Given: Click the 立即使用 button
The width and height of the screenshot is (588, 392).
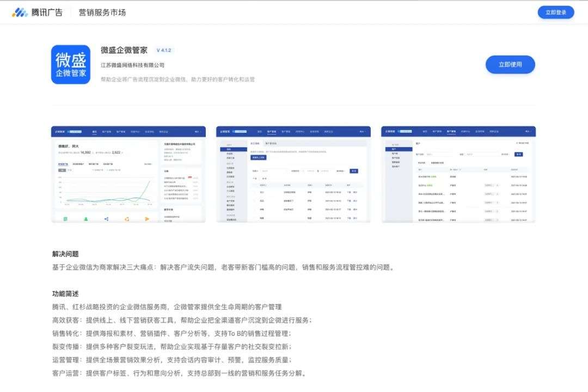Looking at the screenshot, I should 510,65.
